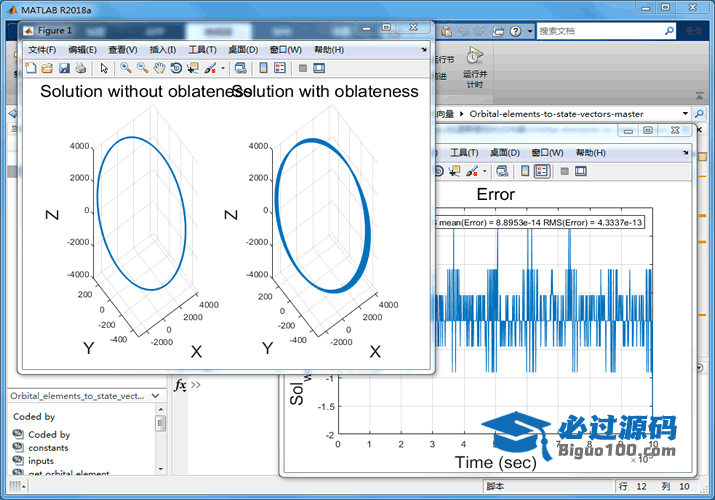Click paste icon in MATLAB quick access toolbar
Image resolution: width=715 pixels, height=500 pixels.
point(446,31)
